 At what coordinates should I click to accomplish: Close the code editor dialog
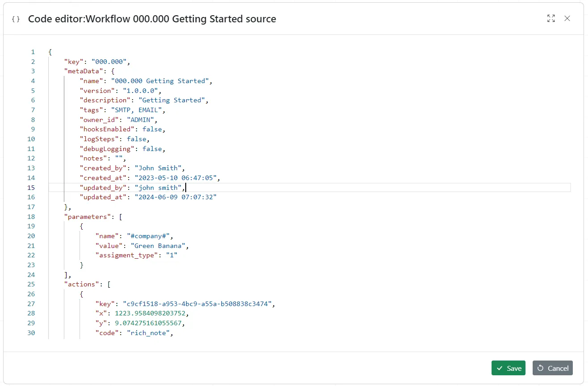(567, 19)
